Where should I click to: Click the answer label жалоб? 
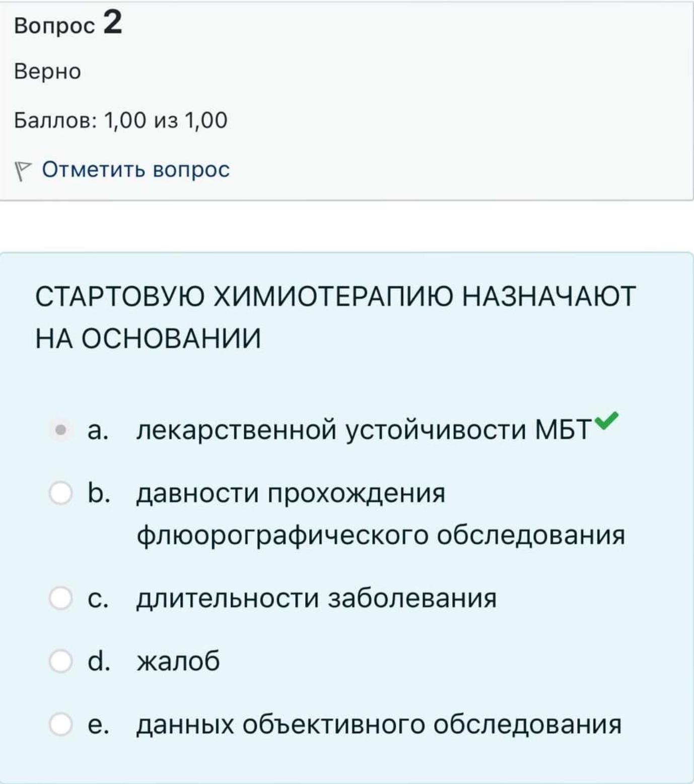point(178,661)
